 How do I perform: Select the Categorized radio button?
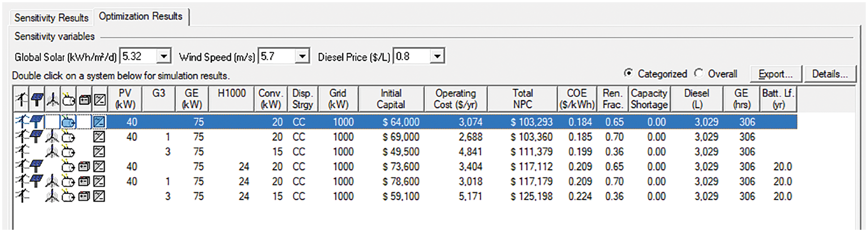pyautogui.click(x=629, y=73)
